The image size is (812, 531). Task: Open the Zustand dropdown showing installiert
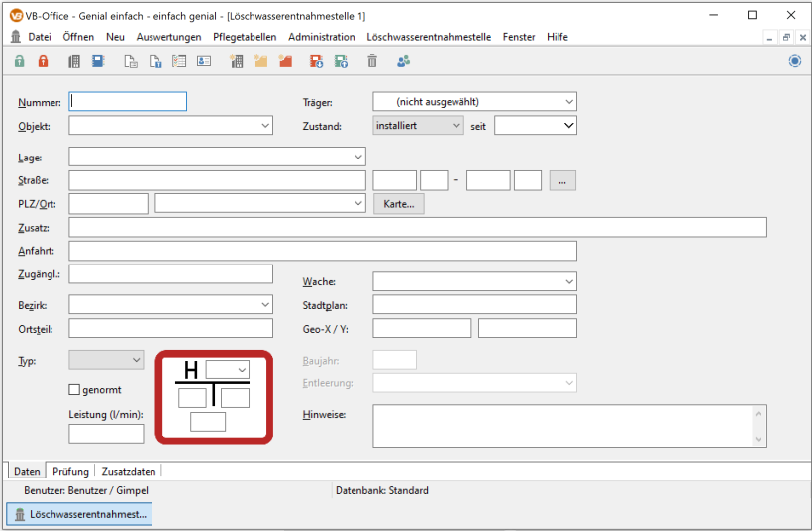pyautogui.click(x=456, y=126)
